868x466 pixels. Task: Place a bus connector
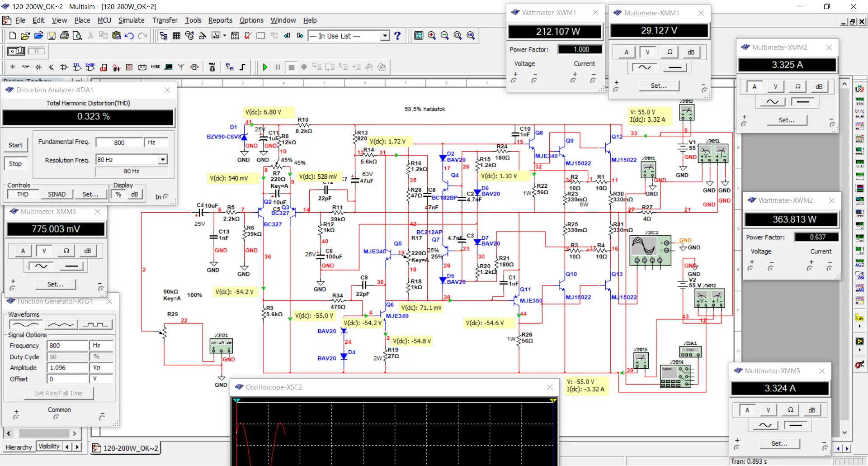click(x=242, y=67)
